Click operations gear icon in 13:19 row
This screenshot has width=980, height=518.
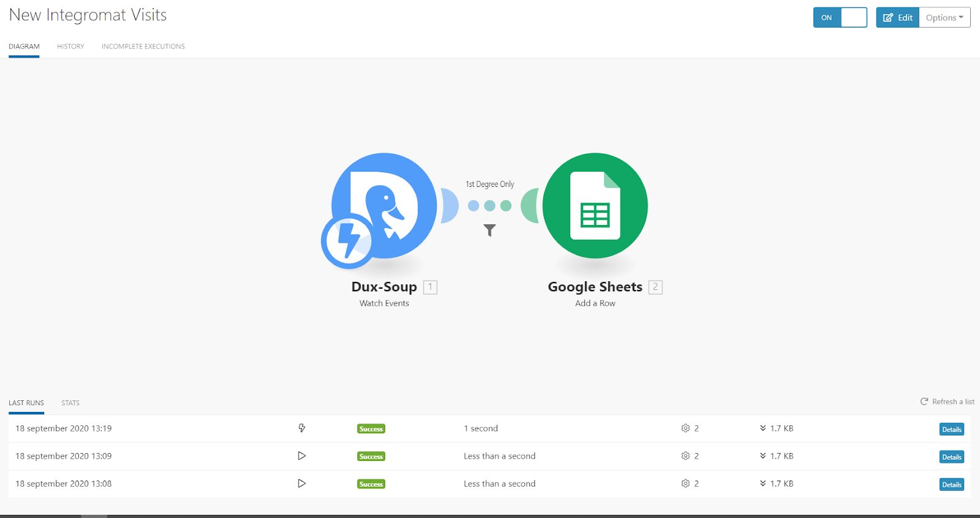[x=685, y=428]
